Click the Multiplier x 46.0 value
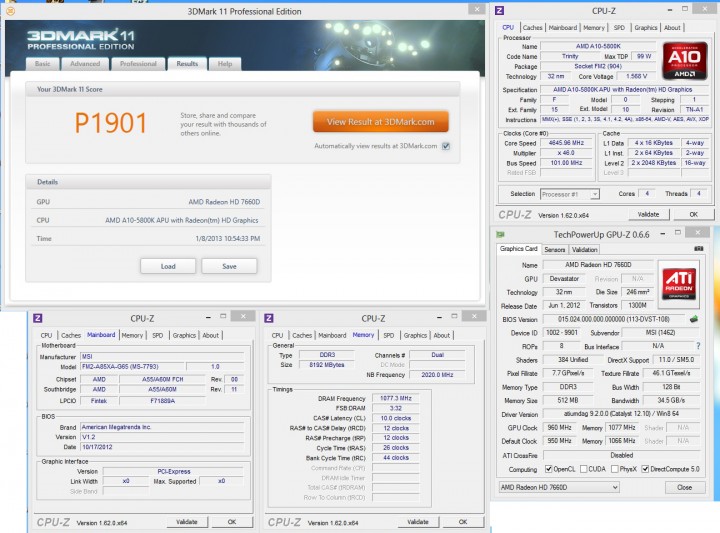Screen dimensions: 720x533 click(566, 153)
